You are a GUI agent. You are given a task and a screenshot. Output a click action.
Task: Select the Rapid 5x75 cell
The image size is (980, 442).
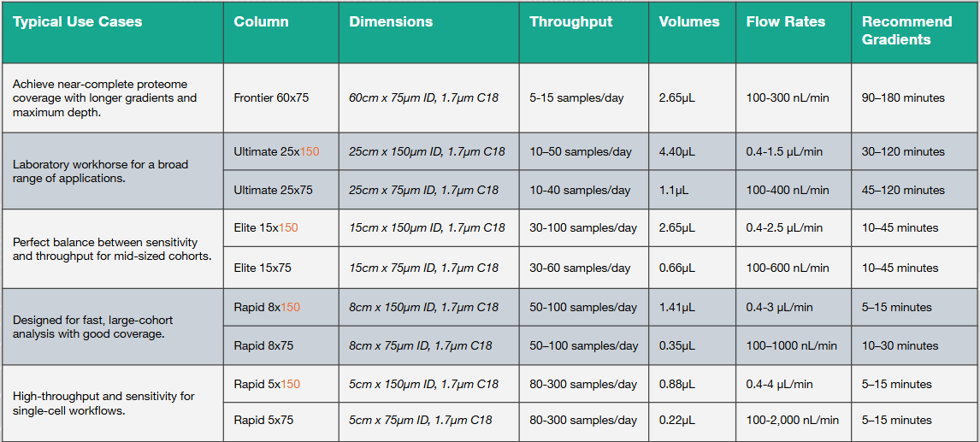tap(263, 420)
